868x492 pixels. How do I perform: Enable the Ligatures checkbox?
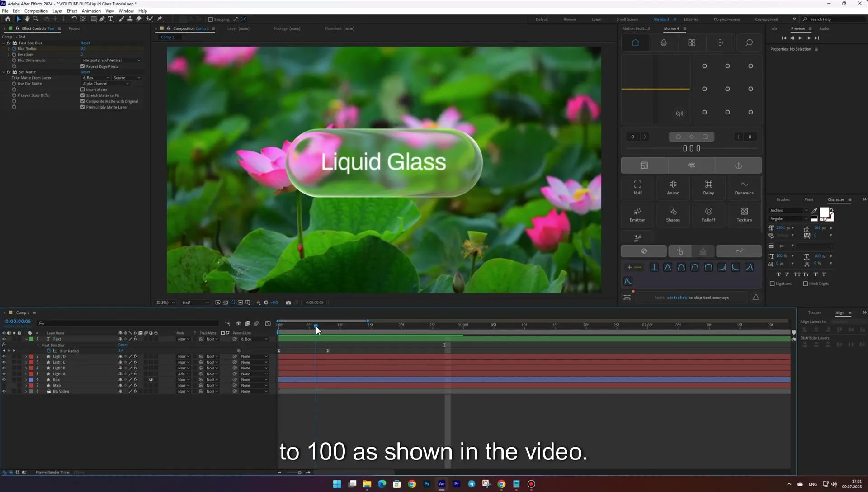[x=772, y=284]
